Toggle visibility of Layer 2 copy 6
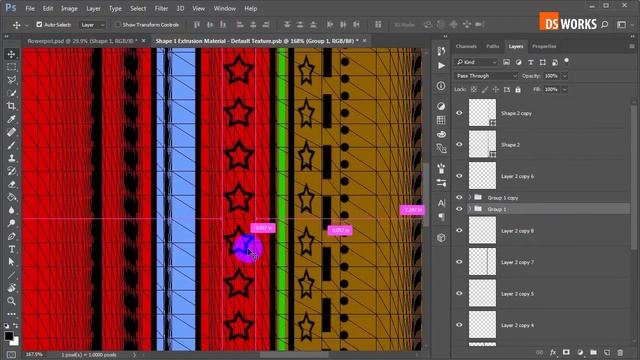 [x=459, y=176]
